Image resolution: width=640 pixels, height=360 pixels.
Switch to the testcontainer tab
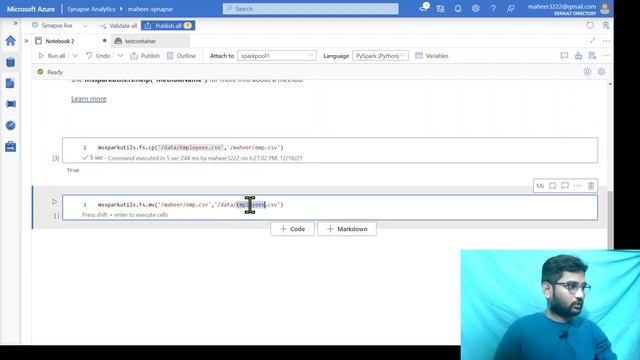pyautogui.click(x=140, y=41)
